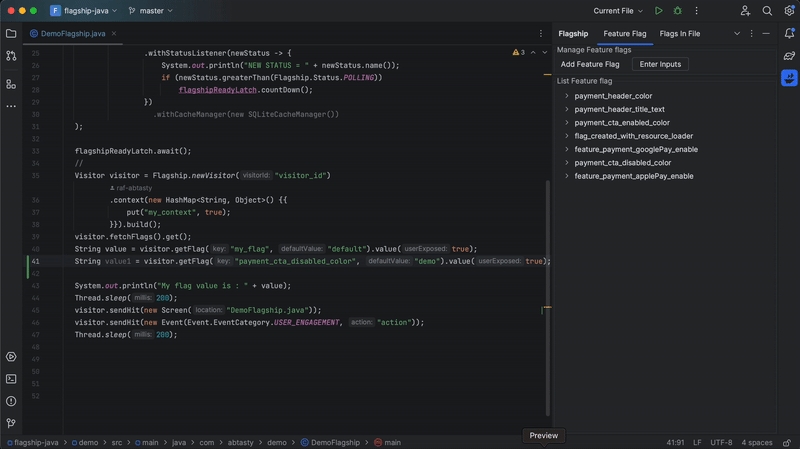800x449 pixels.
Task: Expand payment_cta_disabled_color flag
Action: click(567, 162)
